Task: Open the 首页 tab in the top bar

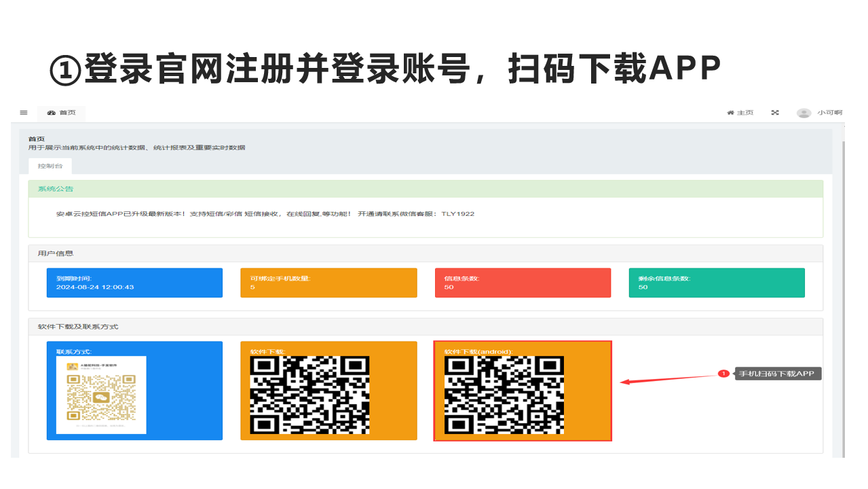Action: (x=62, y=113)
